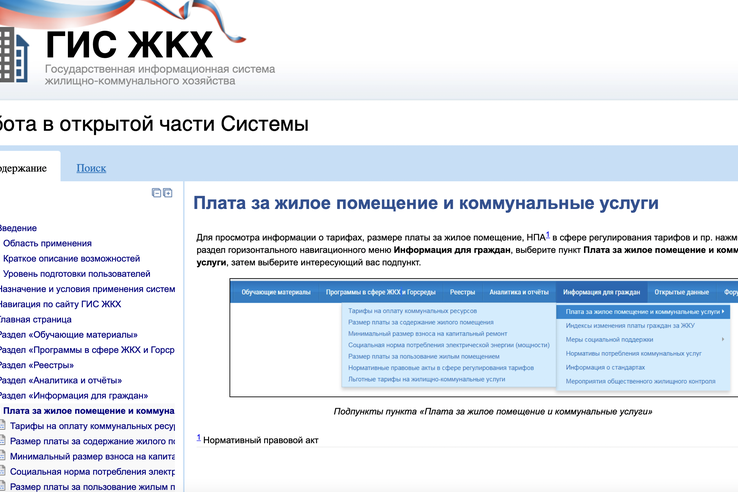Open Раздел «Аналитика и отчёты» topic
This screenshot has height=492, width=738.
(x=61, y=380)
